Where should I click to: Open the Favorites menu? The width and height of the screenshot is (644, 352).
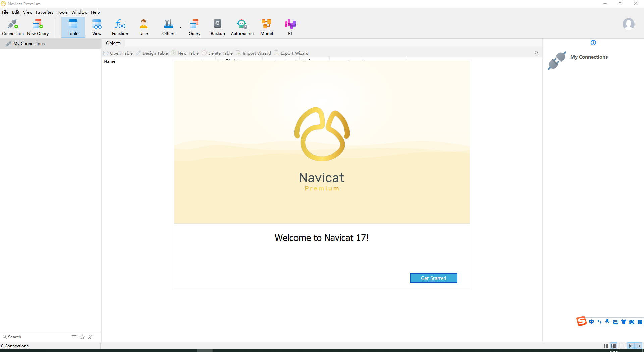(45, 12)
